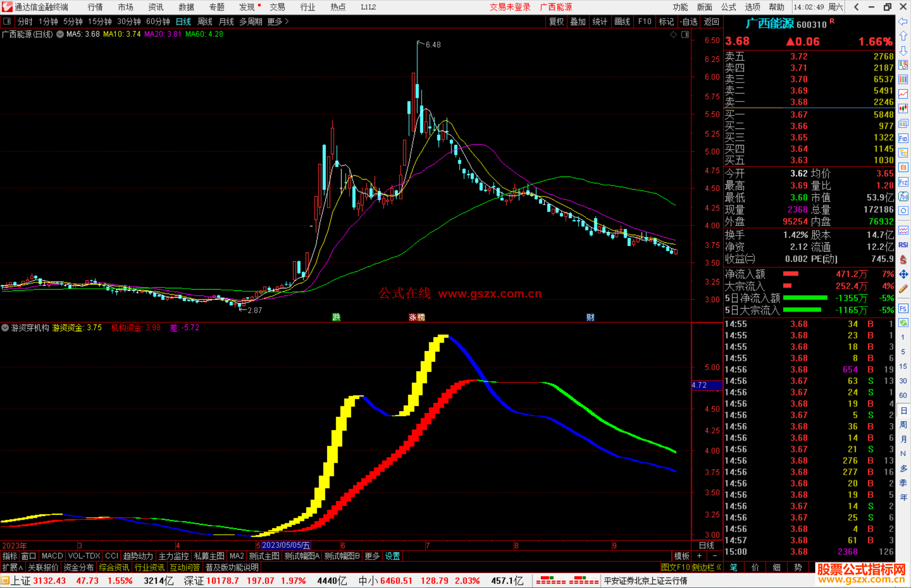Open the 广西能源(日线) indicator dropdown circle

point(60,35)
